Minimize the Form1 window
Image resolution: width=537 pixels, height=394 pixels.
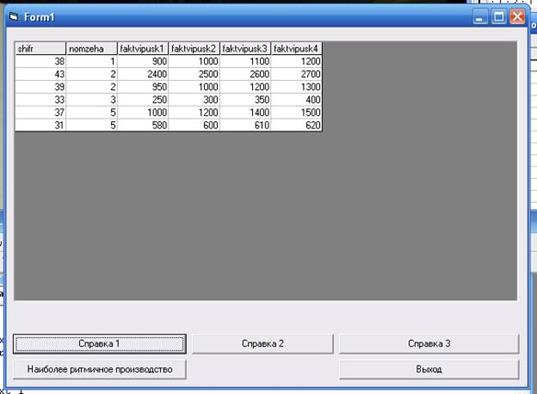point(480,17)
